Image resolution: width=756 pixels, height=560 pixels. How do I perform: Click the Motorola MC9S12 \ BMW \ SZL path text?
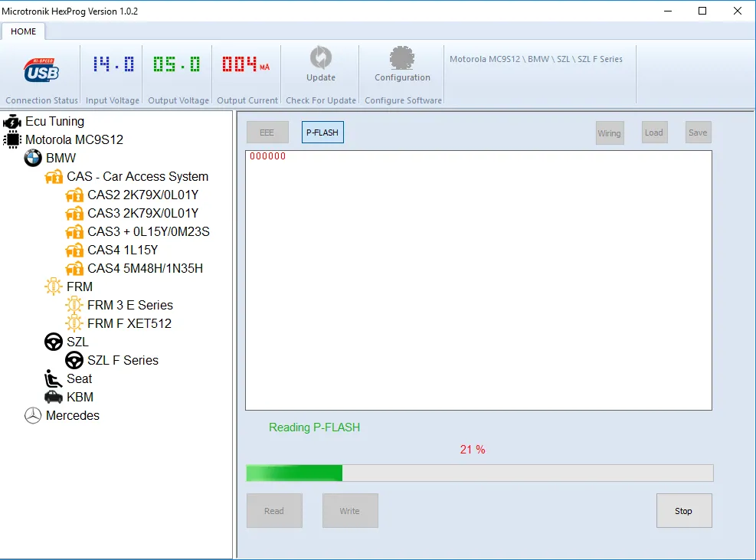536,59
